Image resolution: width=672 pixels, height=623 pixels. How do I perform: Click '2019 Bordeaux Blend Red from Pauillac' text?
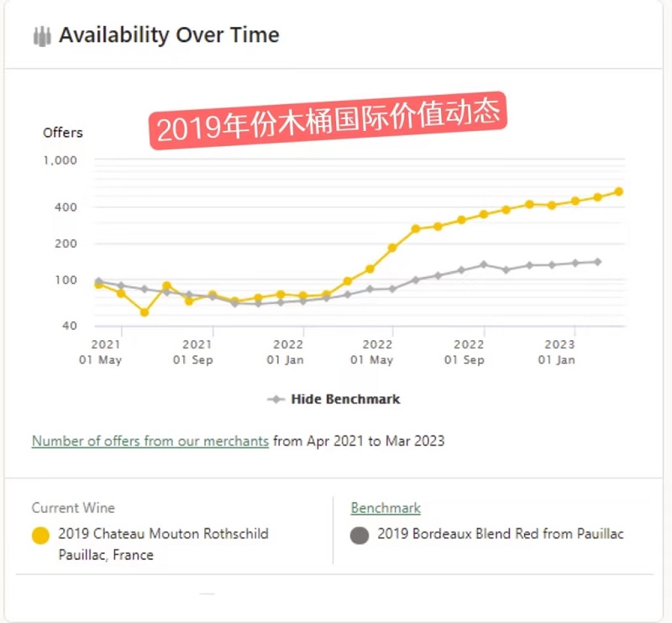pyautogui.click(x=501, y=533)
